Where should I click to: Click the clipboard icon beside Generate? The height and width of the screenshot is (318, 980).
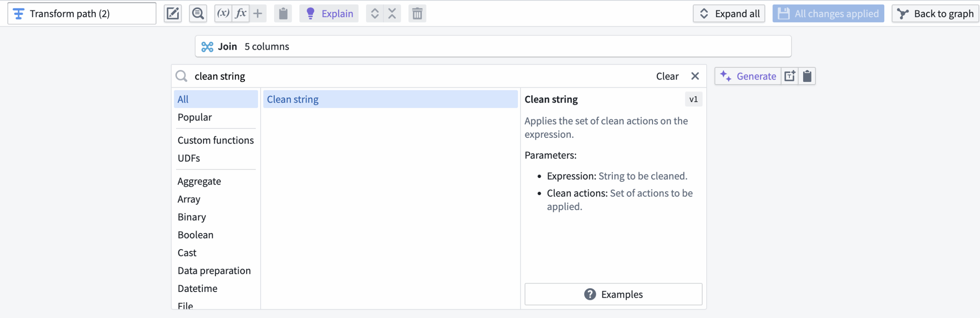[x=807, y=76]
